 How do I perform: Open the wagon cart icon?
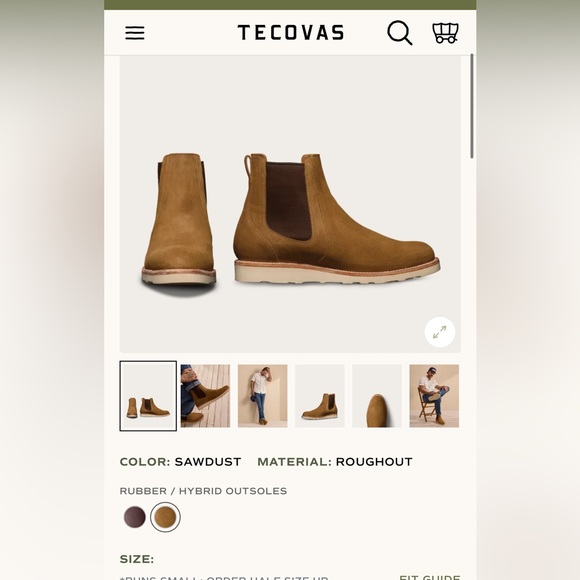(x=445, y=33)
